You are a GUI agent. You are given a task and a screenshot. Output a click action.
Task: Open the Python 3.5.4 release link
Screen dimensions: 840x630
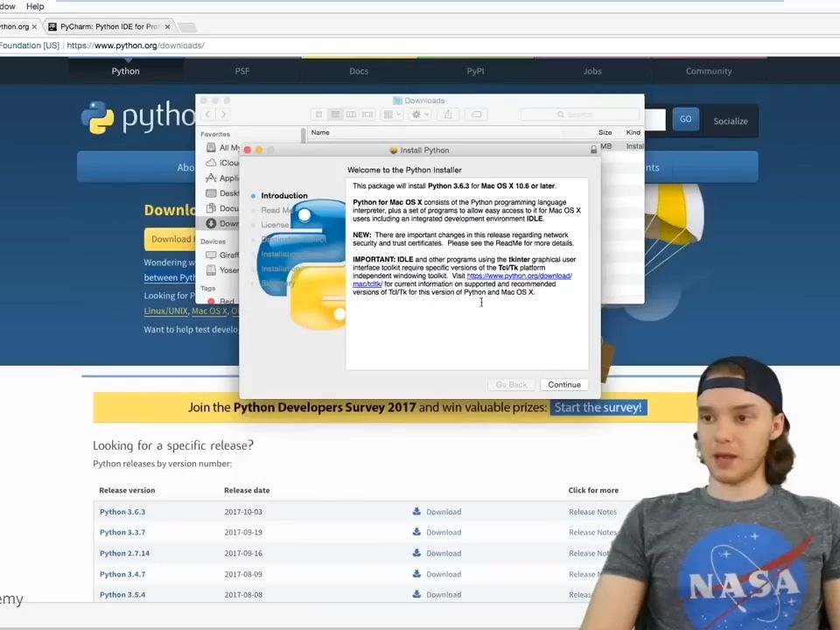tap(122, 595)
